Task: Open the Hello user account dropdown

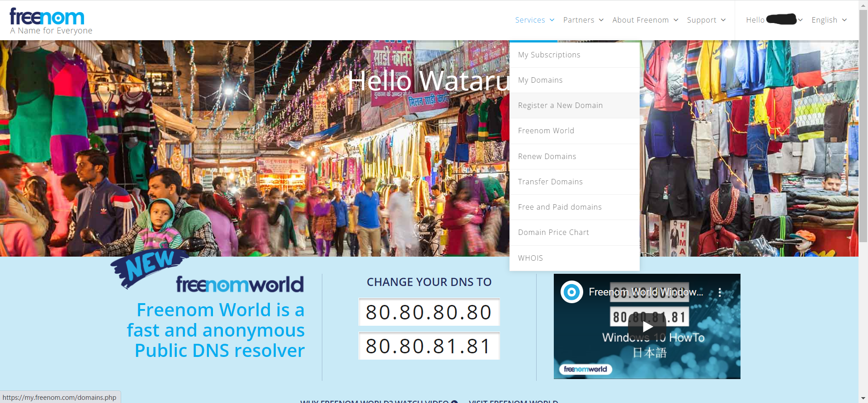Action: [774, 20]
